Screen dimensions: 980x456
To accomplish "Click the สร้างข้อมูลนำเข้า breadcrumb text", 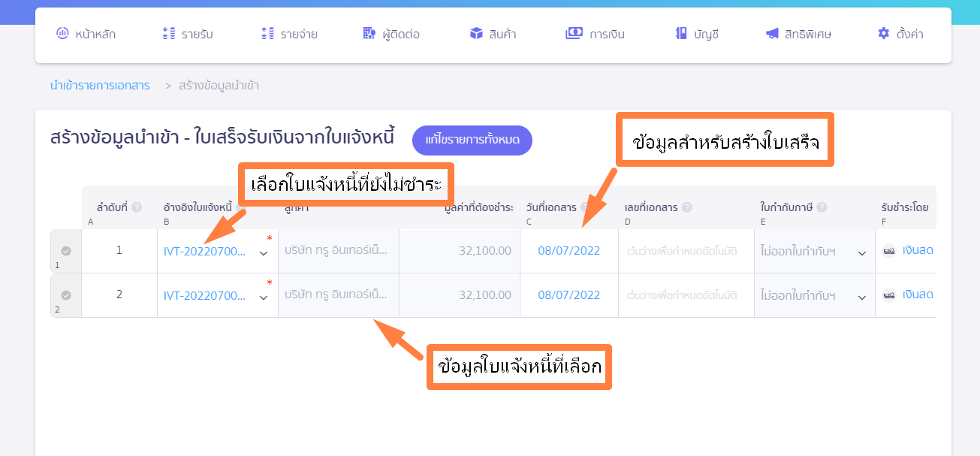I will click(219, 86).
